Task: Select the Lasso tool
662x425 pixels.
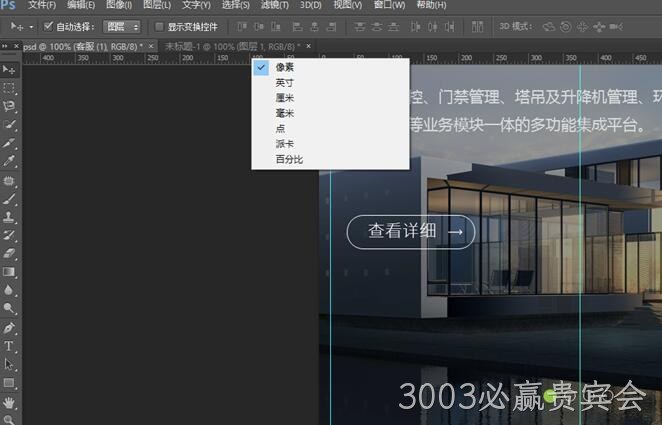Action: (9, 106)
